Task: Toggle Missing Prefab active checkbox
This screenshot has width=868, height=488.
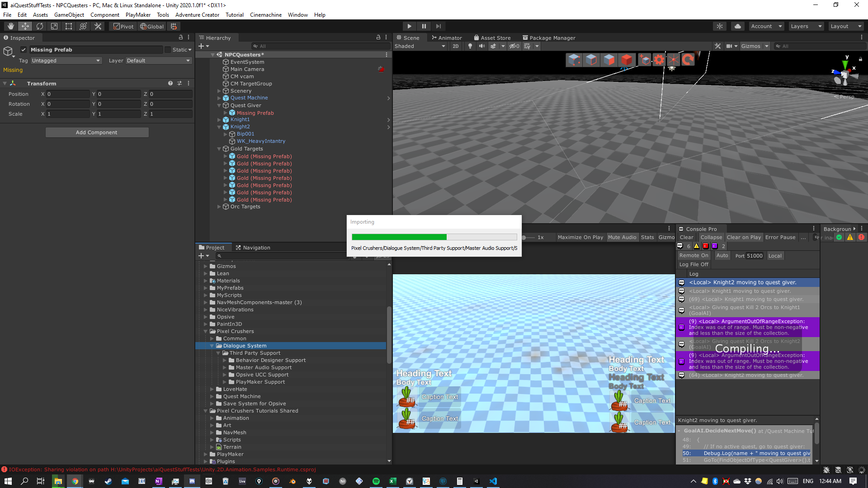Action: coord(24,50)
